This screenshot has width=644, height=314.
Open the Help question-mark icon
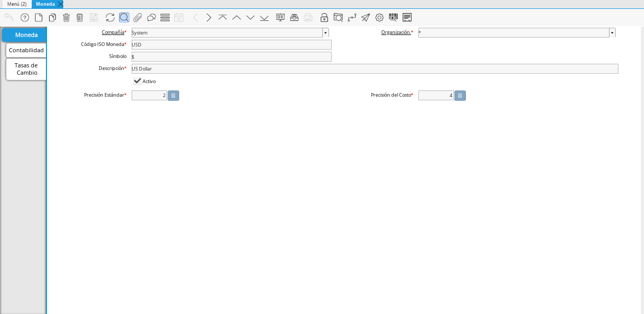(x=25, y=17)
